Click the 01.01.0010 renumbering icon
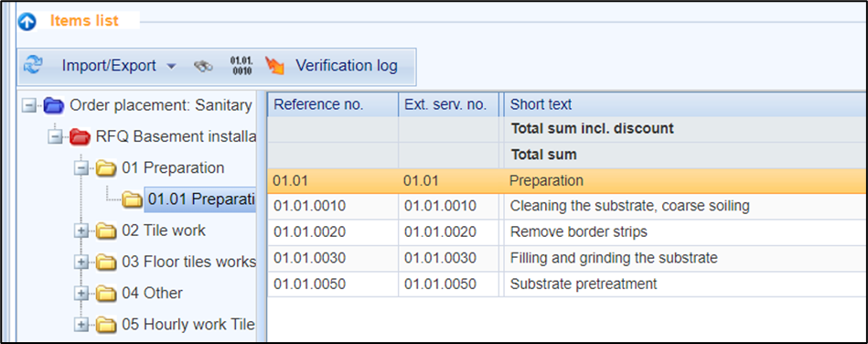868x344 pixels. coord(241,66)
